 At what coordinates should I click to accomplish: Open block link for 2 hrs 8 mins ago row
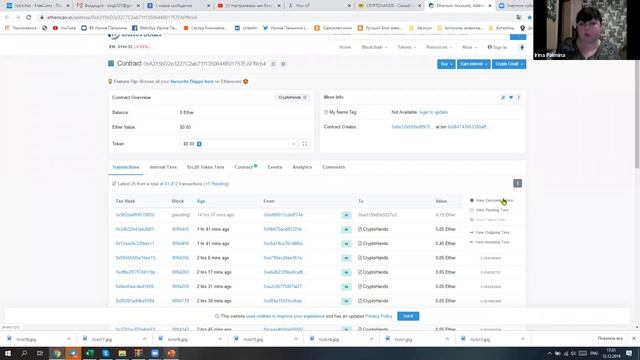(180, 258)
